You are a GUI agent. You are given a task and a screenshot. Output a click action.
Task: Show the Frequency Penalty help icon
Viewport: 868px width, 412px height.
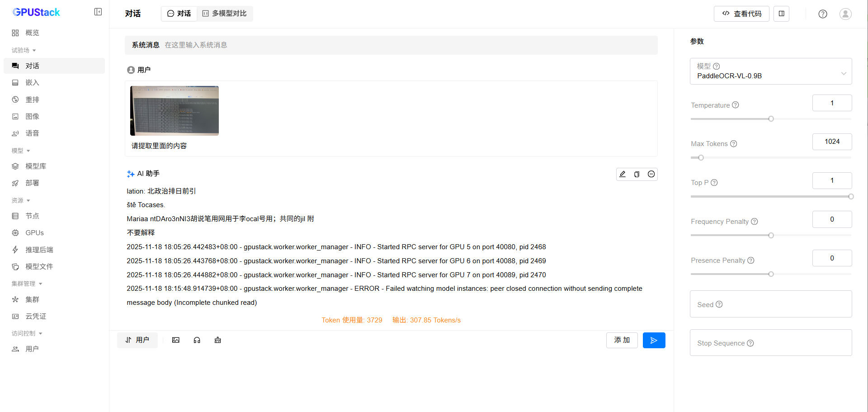coord(755,222)
